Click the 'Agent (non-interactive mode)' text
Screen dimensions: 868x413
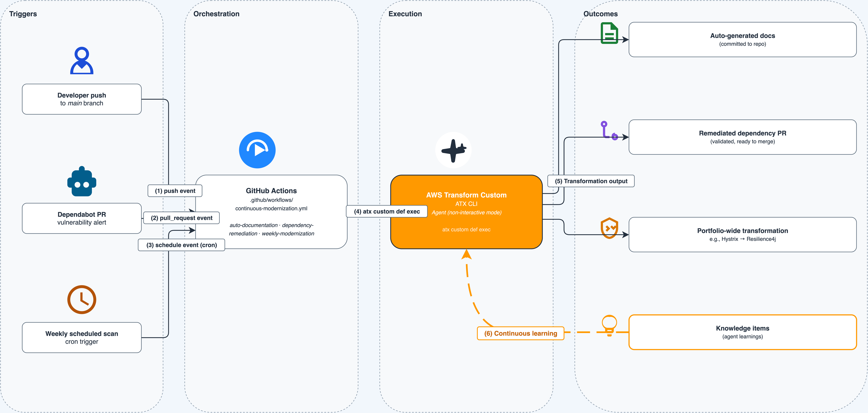coord(466,212)
